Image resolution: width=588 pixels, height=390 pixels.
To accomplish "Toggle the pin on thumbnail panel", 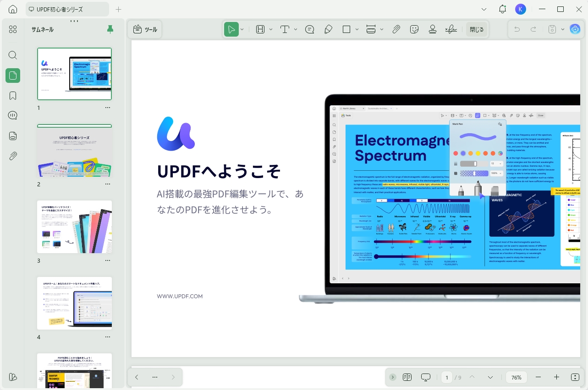I will click(110, 29).
